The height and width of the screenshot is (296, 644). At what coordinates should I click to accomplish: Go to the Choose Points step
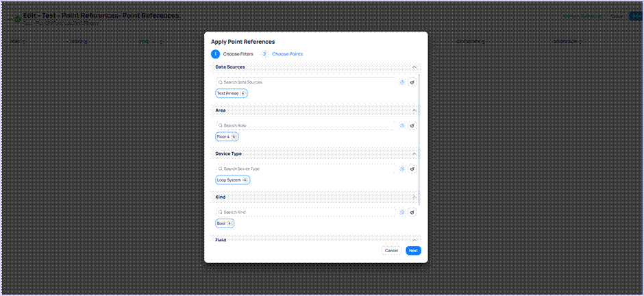click(x=287, y=54)
